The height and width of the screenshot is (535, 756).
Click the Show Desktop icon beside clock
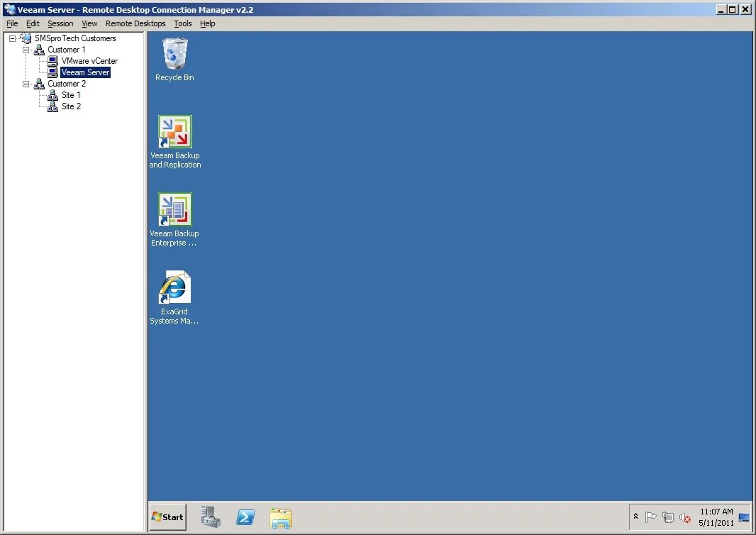(744, 518)
